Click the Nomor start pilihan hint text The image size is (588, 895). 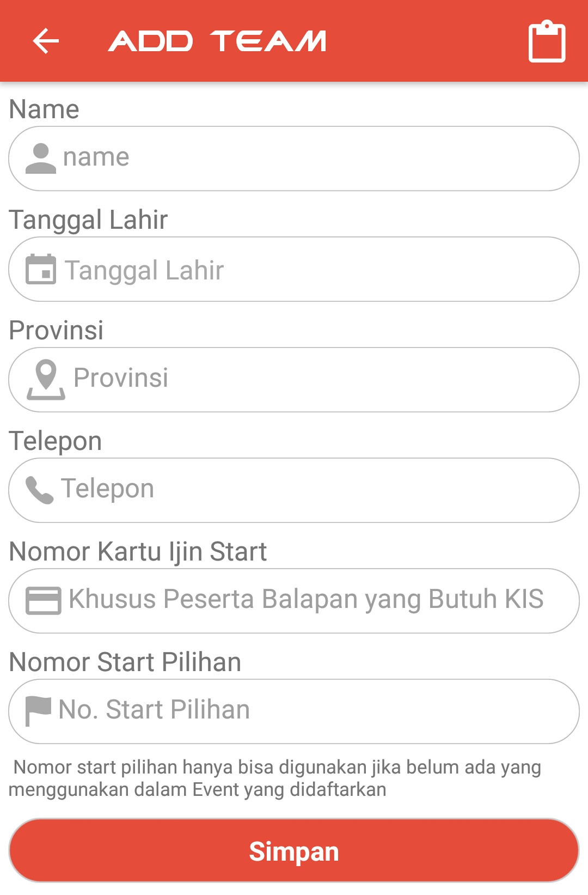tap(274, 778)
